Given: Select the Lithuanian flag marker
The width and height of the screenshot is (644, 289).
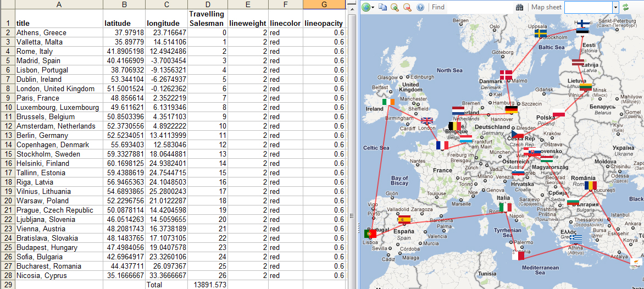Looking at the screenshot, I should point(586,87).
